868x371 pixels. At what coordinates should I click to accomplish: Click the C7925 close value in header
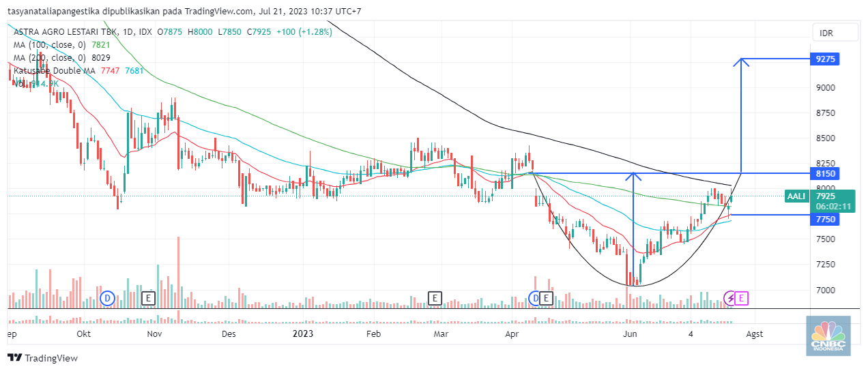coord(259,32)
